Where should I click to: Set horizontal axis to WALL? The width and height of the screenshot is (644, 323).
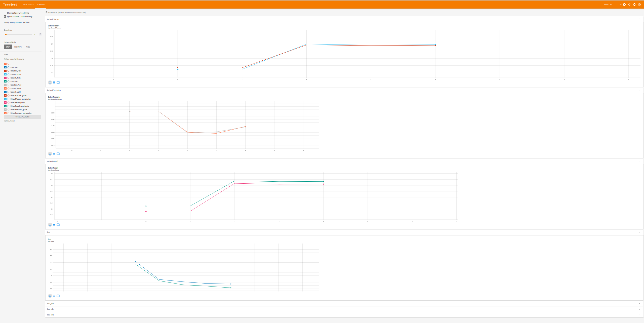[28, 47]
